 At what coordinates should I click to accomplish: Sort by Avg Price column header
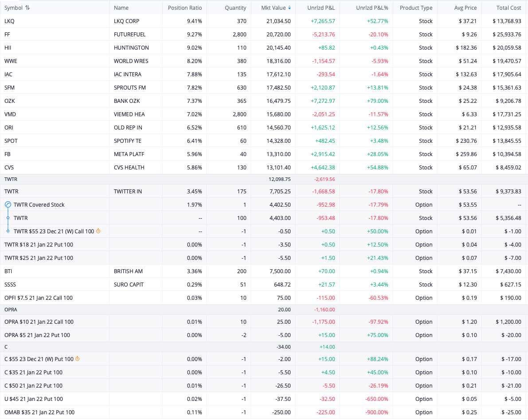[465, 8]
